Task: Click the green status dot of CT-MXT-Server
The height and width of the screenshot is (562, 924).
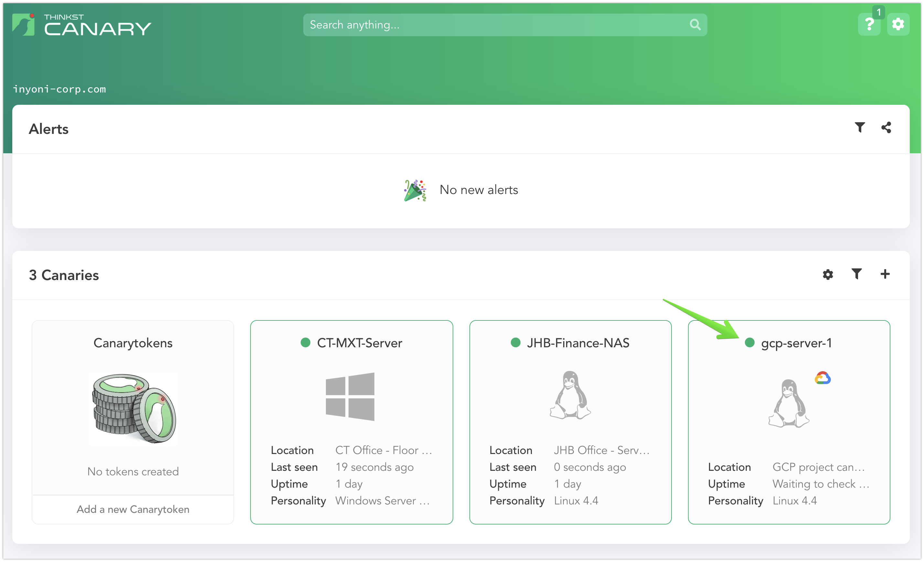Action: (305, 342)
